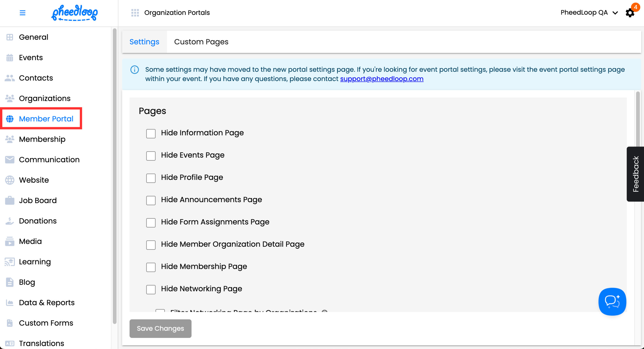Click the hamburger menu icon
This screenshot has width=644, height=349.
23,13
